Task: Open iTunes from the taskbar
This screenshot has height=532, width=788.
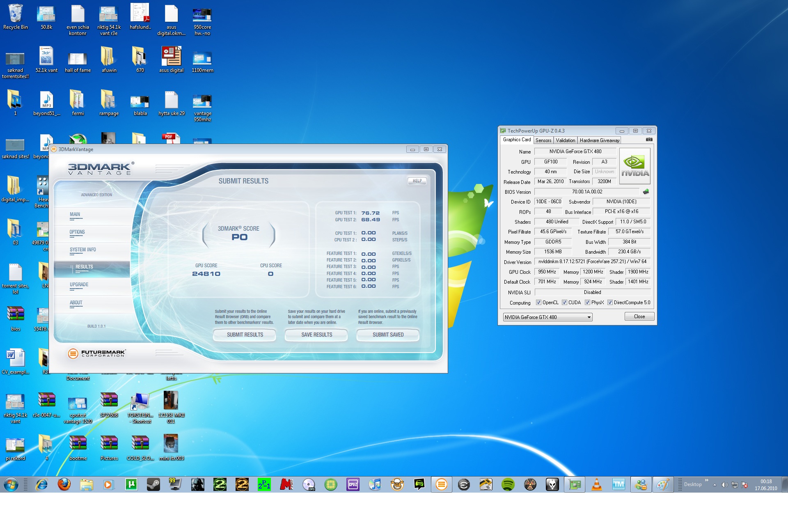Action: click(375, 484)
